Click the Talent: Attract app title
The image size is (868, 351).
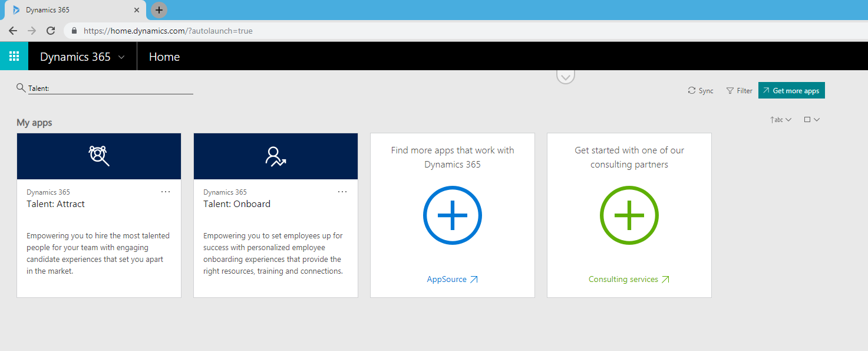click(x=56, y=204)
